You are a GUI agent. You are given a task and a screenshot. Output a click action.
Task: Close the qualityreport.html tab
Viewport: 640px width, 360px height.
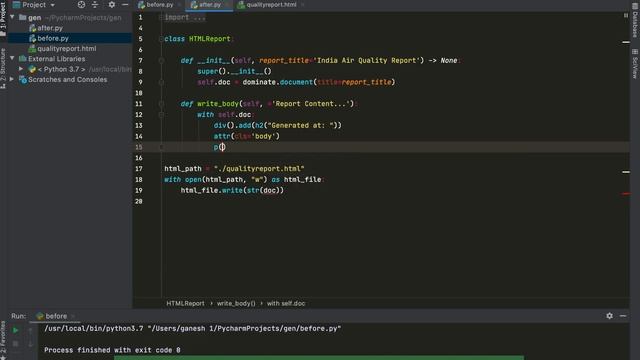coord(303,5)
